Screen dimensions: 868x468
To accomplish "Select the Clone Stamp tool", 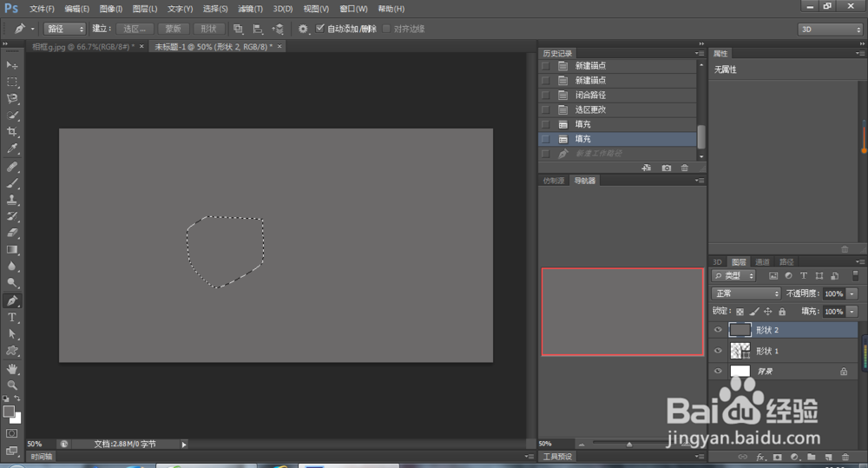I will (11, 200).
